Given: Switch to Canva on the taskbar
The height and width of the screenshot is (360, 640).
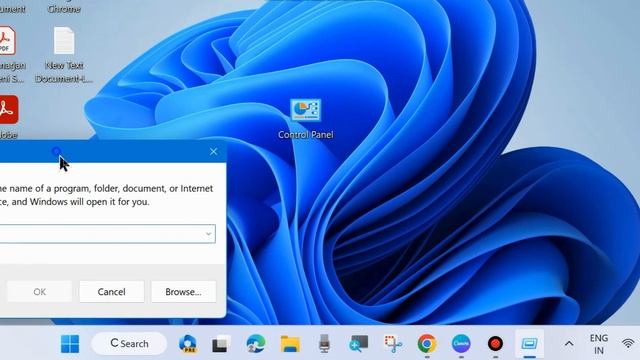Looking at the screenshot, I should [461, 344].
